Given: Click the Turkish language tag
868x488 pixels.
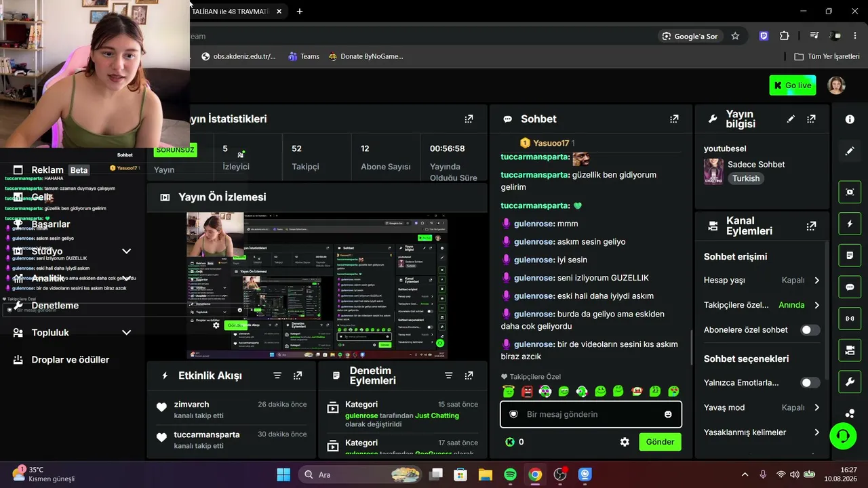Looking at the screenshot, I should (746, 179).
